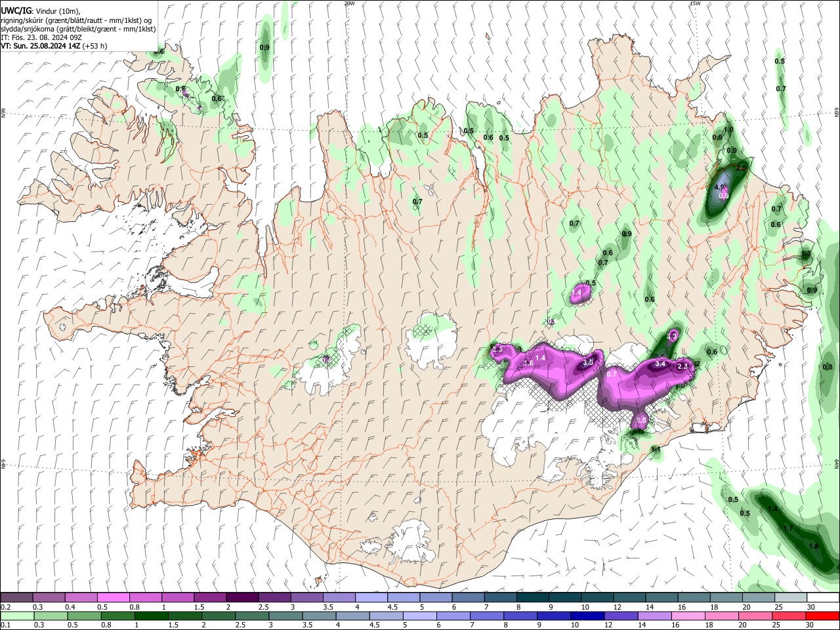This screenshot has width=840, height=630.
Task: Pick the dark purple 2 mm snow swatch
Action: point(242,598)
